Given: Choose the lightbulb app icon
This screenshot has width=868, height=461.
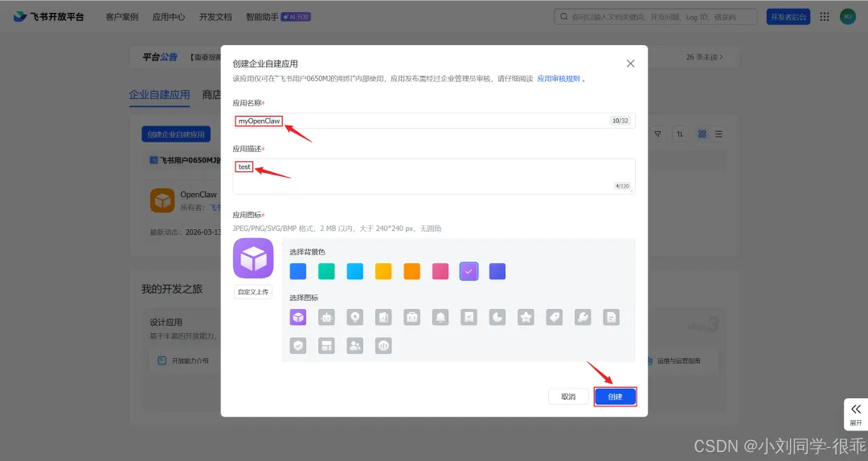Looking at the screenshot, I should pyautogui.click(x=355, y=318).
